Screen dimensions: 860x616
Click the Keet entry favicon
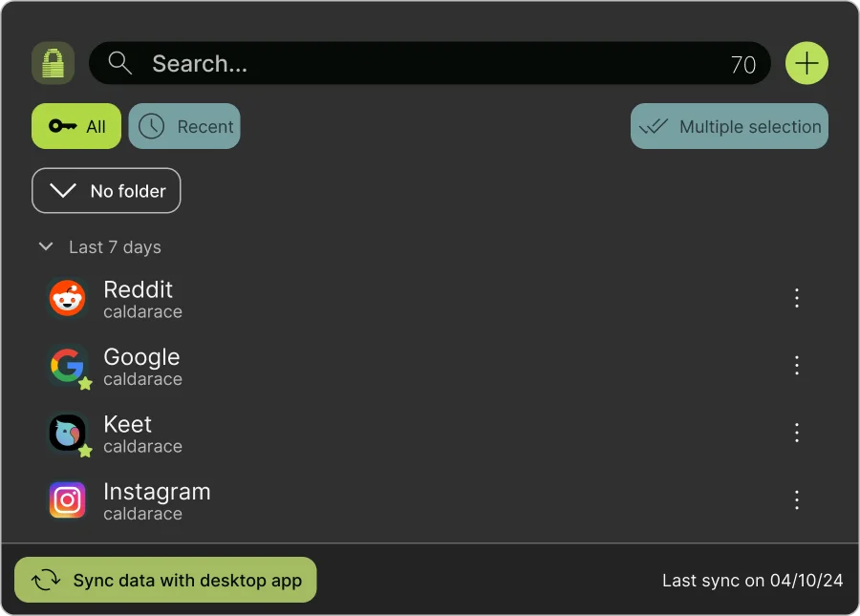(67, 433)
